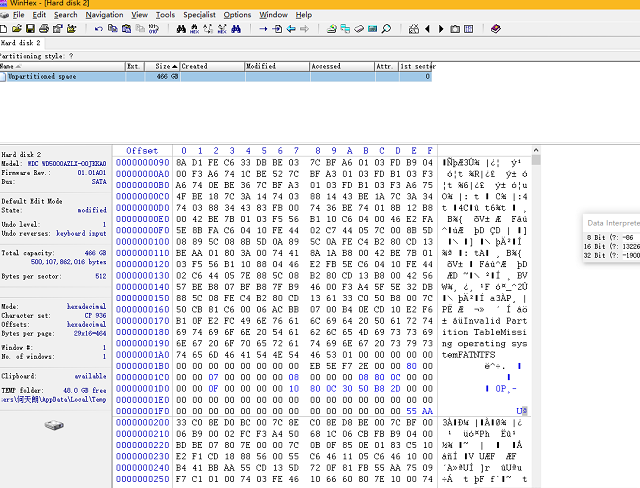Open the Properties icon in toolbar
Viewport: 640px width, 488px height.
[x=58, y=29]
